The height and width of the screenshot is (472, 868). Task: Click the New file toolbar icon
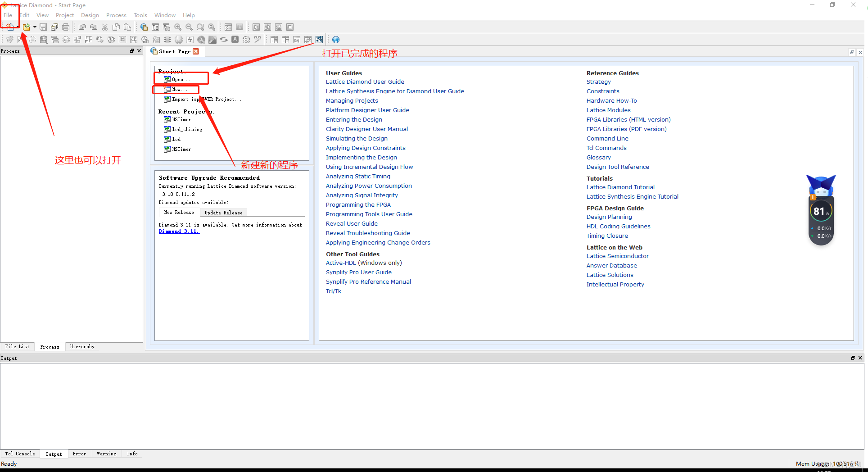(x=10, y=27)
